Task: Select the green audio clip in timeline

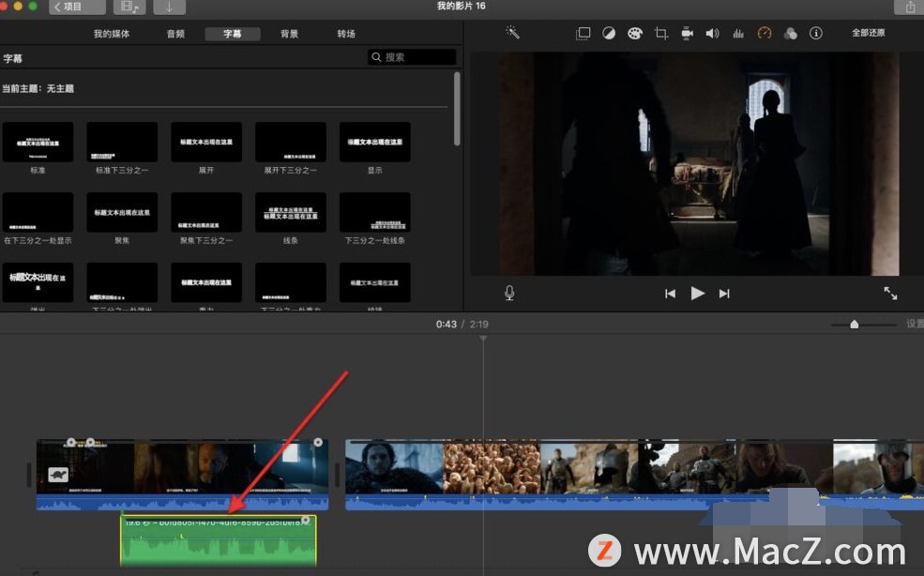Action: coord(219,540)
